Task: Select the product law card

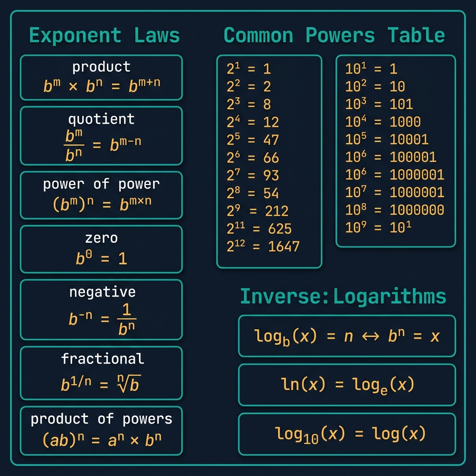Action: 101,78
